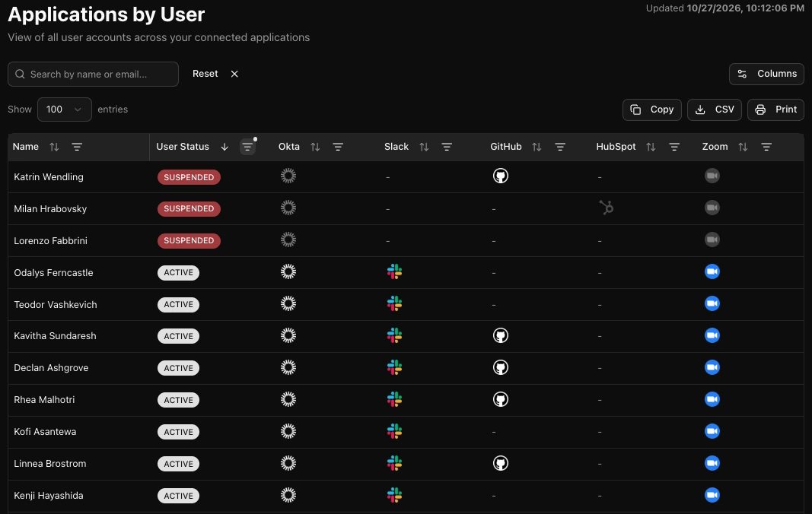
Task: Click the Zoom icon for Odalys Ferncastle
Action: pos(712,271)
